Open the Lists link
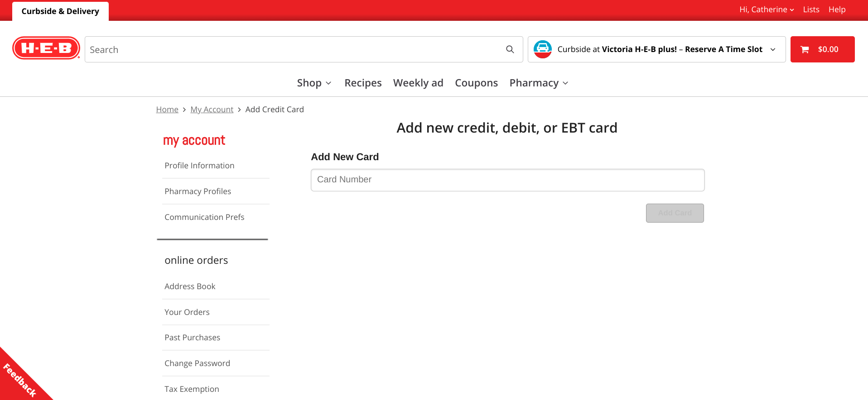868x400 pixels. (x=811, y=10)
